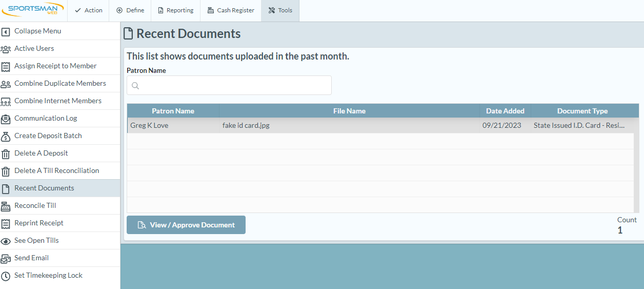The height and width of the screenshot is (289, 644).
Task: Open the Define menu
Action: tap(130, 10)
